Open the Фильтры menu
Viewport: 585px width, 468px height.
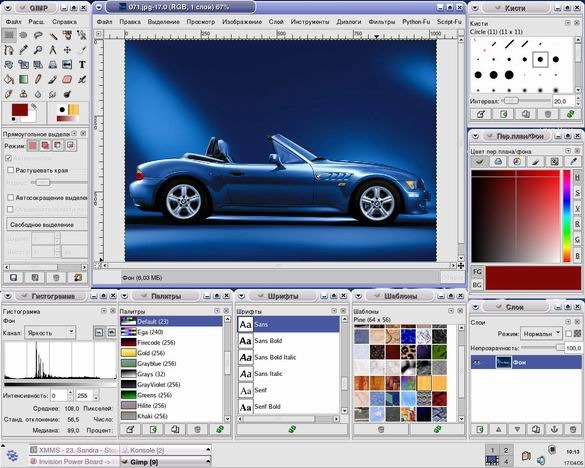point(382,22)
